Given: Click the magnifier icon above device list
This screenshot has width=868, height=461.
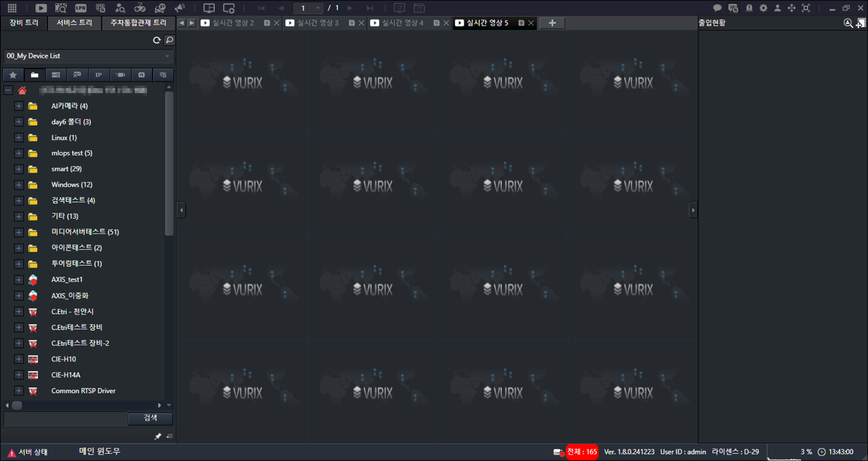Looking at the screenshot, I should [169, 40].
